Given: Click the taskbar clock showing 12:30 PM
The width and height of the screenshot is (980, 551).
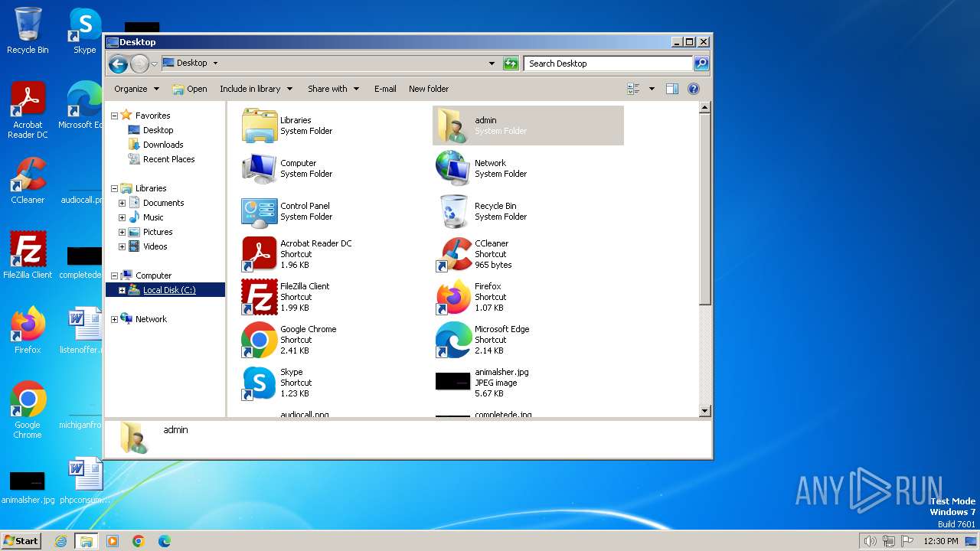Looking at the screenshot, I should point(941,541).
